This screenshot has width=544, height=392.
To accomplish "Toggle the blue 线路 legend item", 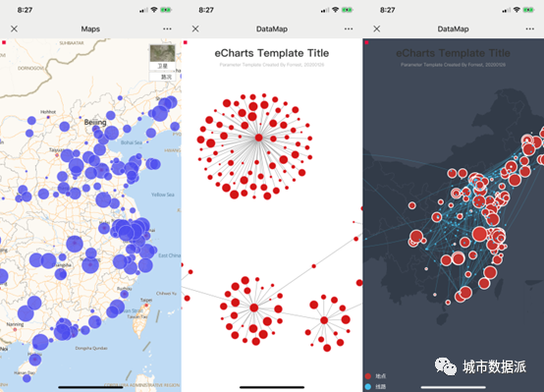I will pos(376,386).
